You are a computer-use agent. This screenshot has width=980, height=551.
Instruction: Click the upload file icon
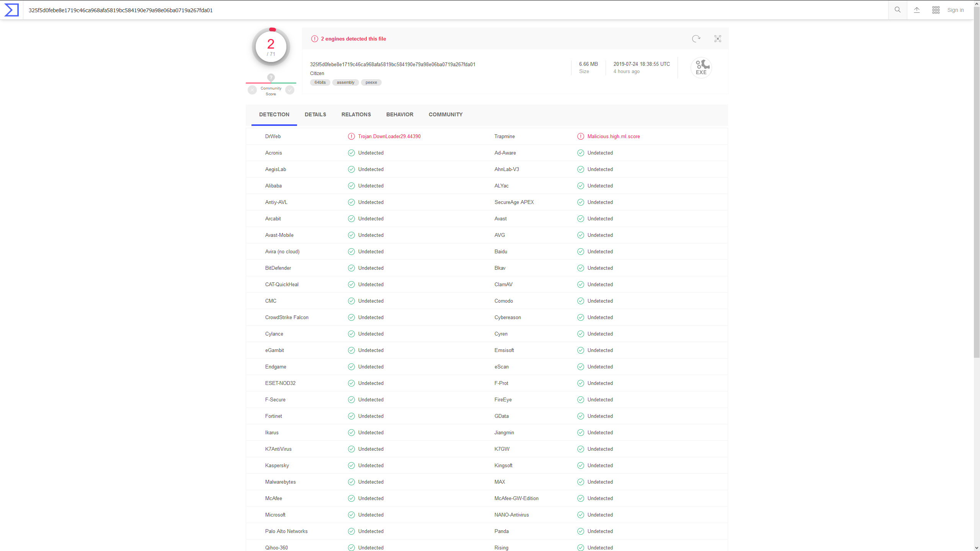(916, 10)
